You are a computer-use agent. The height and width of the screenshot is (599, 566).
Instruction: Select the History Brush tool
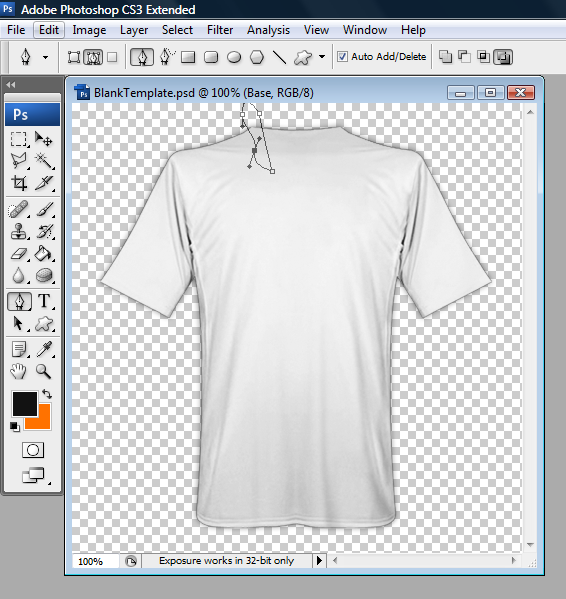pyautogui.click(x=44, y=232)
